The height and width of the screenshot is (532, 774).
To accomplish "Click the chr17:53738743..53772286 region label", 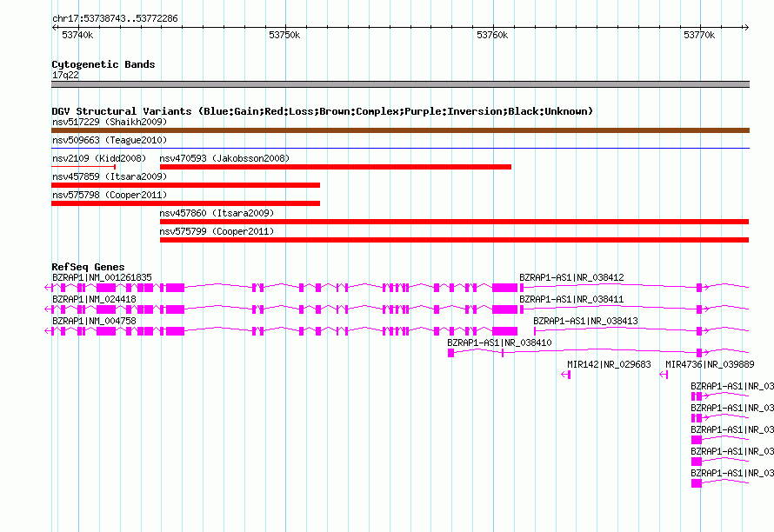I will tap(115, 19).
